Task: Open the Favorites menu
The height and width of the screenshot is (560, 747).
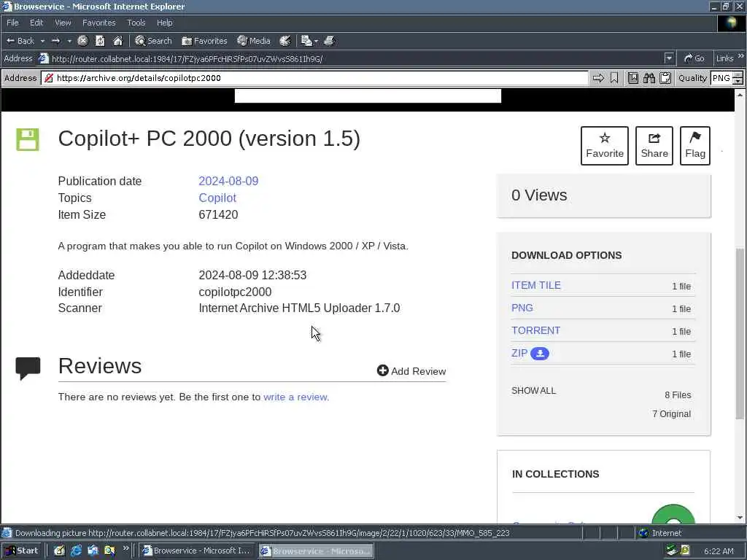Action: tap(98, 23)
